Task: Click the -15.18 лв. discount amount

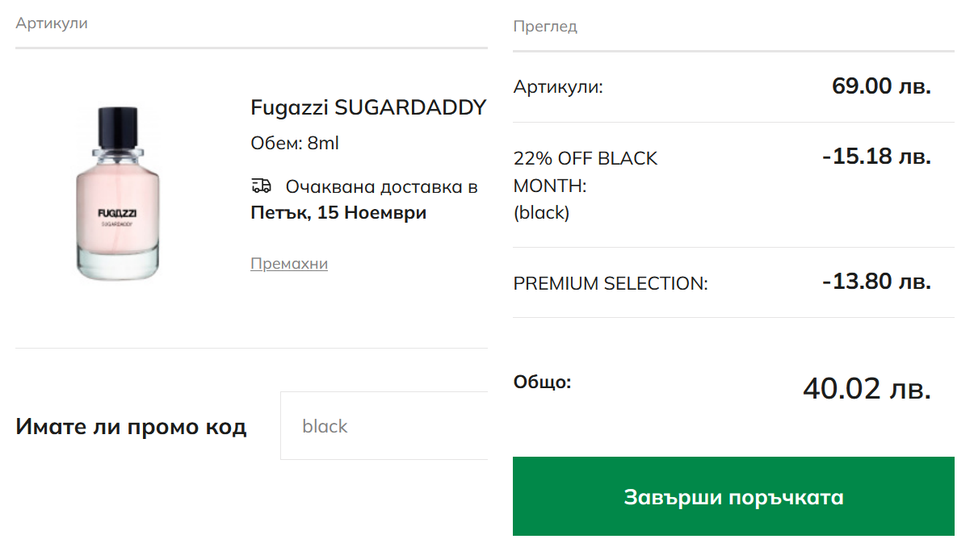Action: click(876, 157)
